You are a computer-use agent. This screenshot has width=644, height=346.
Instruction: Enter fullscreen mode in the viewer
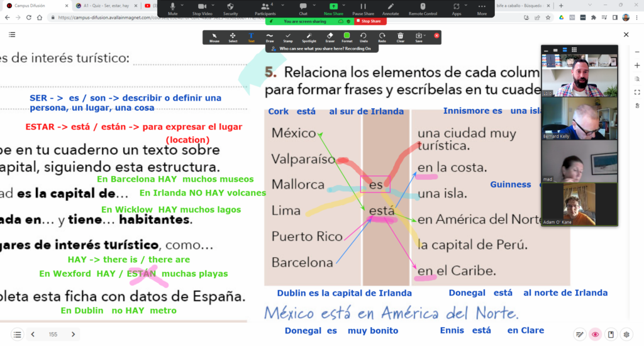(637, 92)
